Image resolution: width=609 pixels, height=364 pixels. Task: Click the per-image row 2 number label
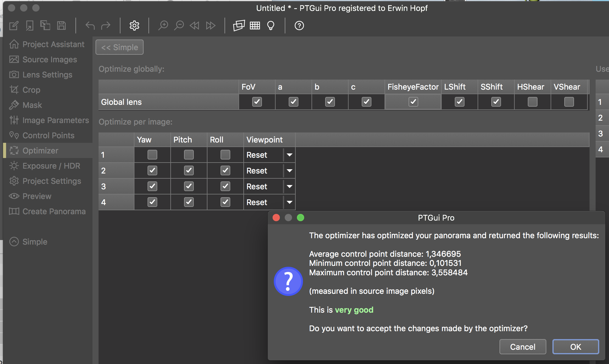116,171
